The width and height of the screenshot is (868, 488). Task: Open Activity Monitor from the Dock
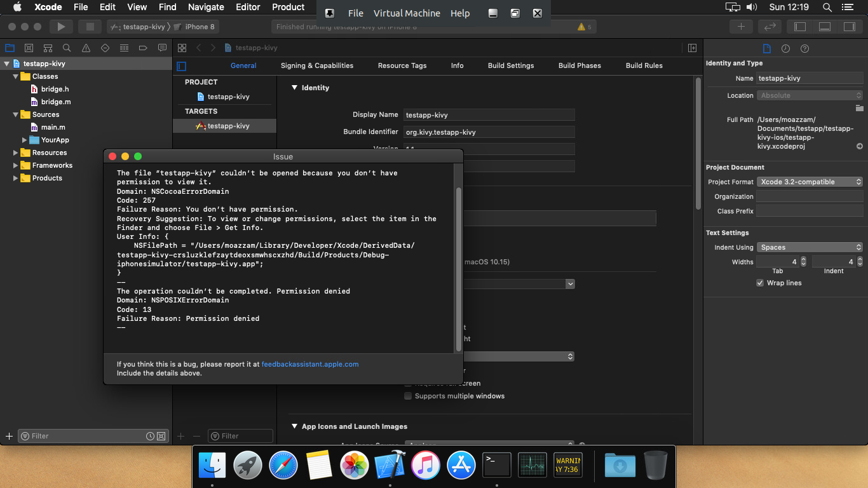click(x=532, y=465)
